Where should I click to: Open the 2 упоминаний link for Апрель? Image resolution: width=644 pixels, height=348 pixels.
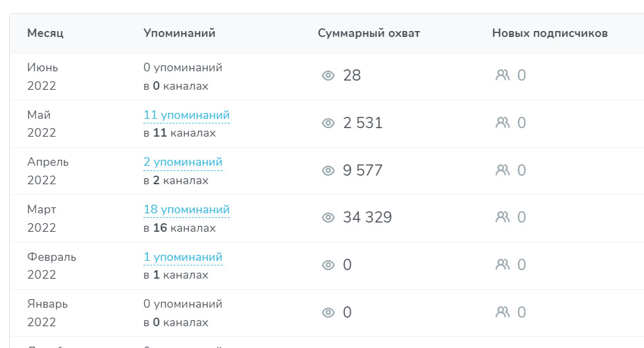click(183, 162)
